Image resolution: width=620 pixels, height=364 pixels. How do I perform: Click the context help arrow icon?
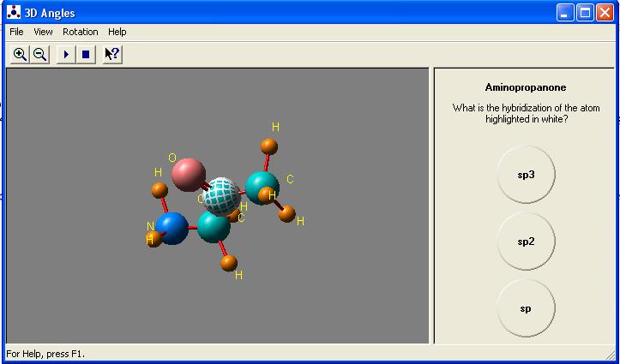[x=111, y=54]
